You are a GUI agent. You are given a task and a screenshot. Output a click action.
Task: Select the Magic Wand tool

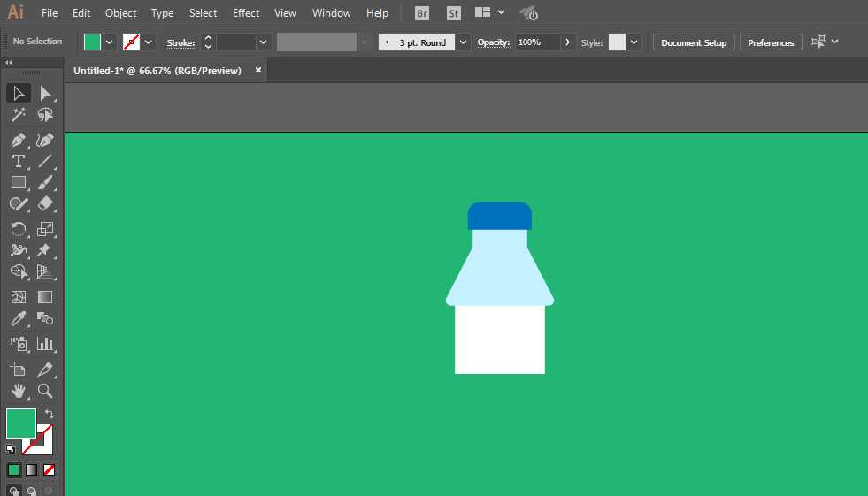coord(18,115)
